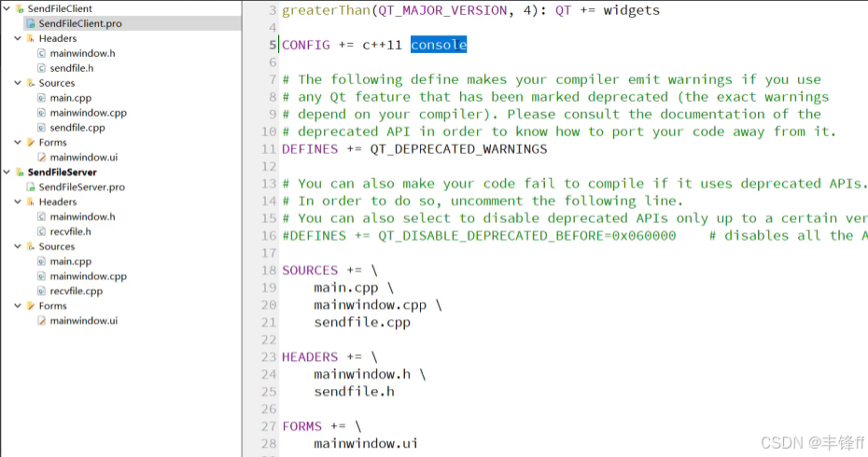Collapse Sources folder under SendFileServer
This screenshot has width=868, height=457.
(18, 246)
